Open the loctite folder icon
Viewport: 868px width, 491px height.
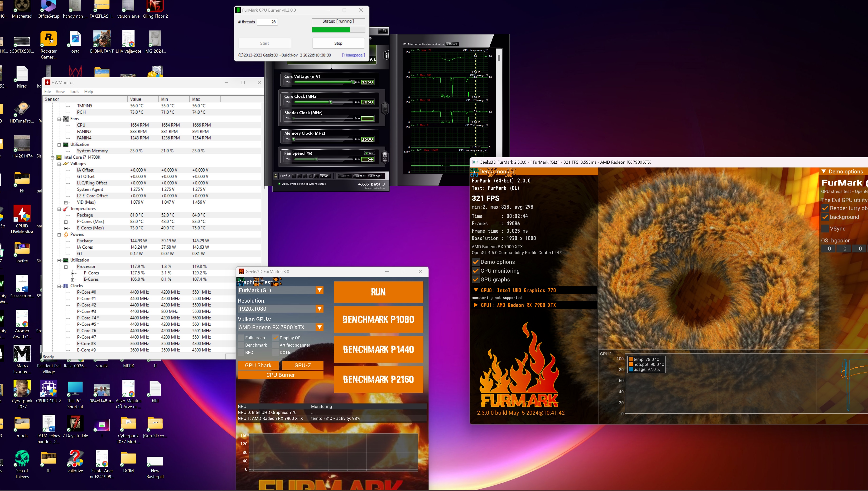[x=22, y=252]
